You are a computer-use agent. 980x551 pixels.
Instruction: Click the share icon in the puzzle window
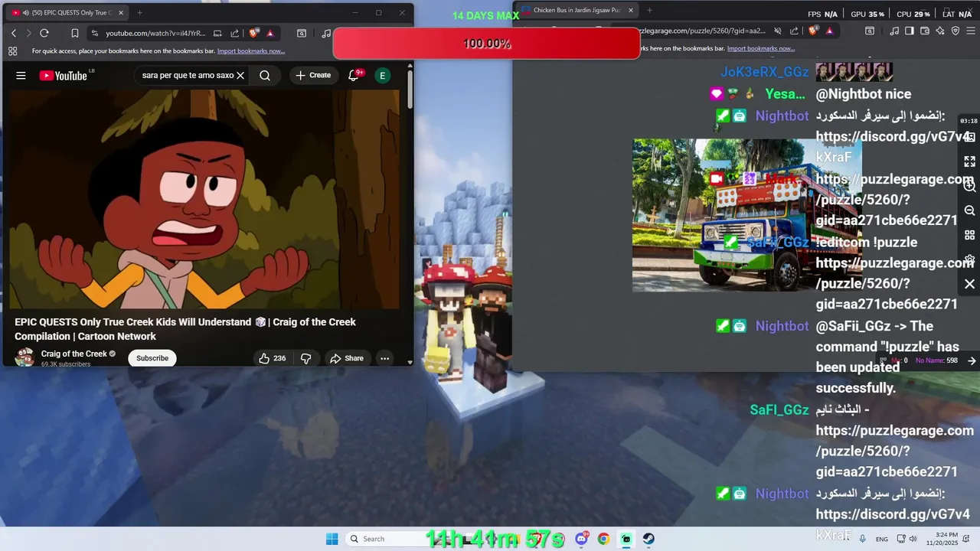tap(794, 31)
